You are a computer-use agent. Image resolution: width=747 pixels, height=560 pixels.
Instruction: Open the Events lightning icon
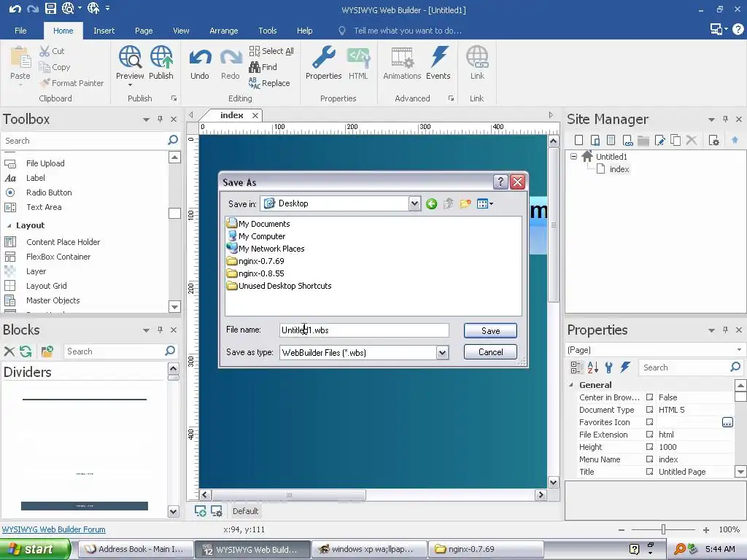tap(438, 57)
